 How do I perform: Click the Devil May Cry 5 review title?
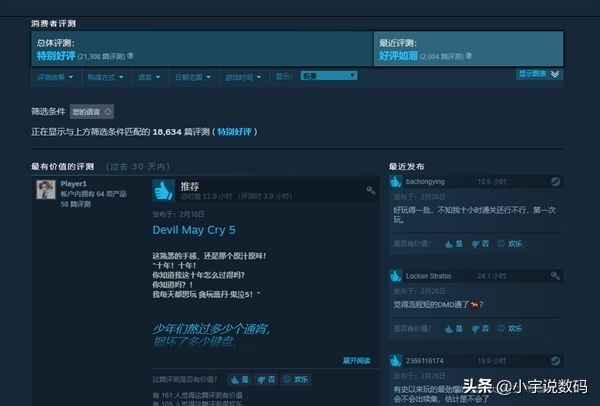tap(194, 230)
